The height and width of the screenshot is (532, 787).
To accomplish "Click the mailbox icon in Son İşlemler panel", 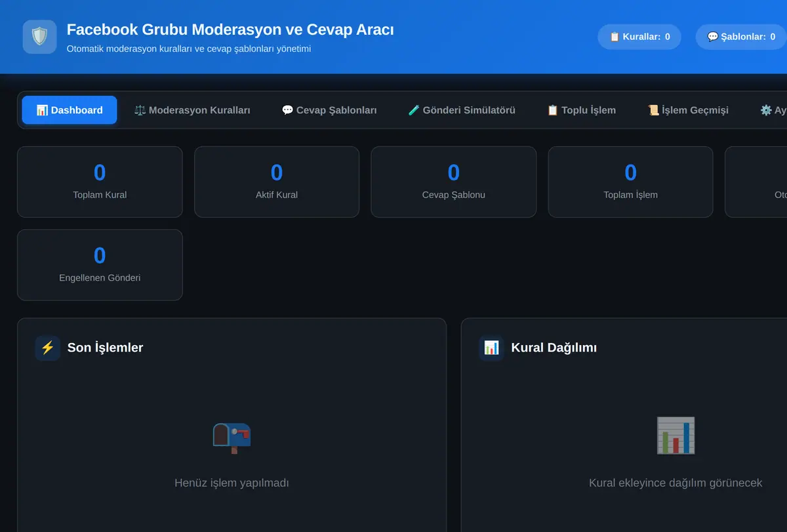I will coord(232,437).
